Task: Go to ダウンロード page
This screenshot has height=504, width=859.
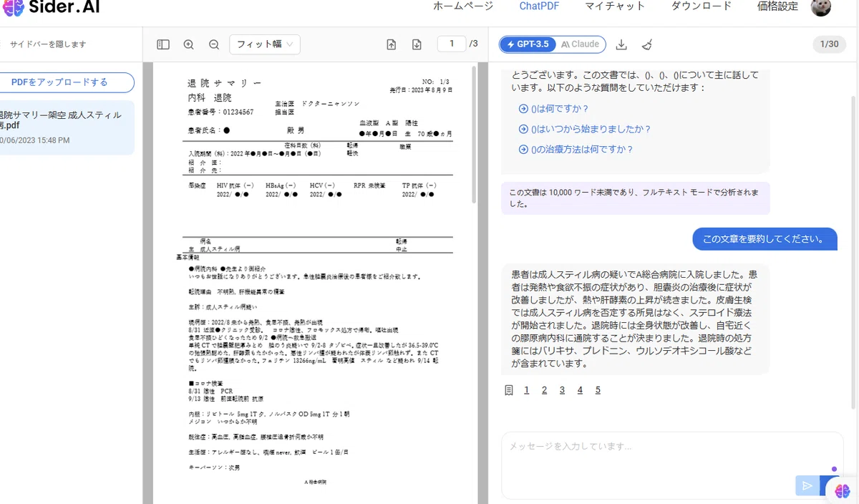Action: pyautogui.click(x=702, y=6)
